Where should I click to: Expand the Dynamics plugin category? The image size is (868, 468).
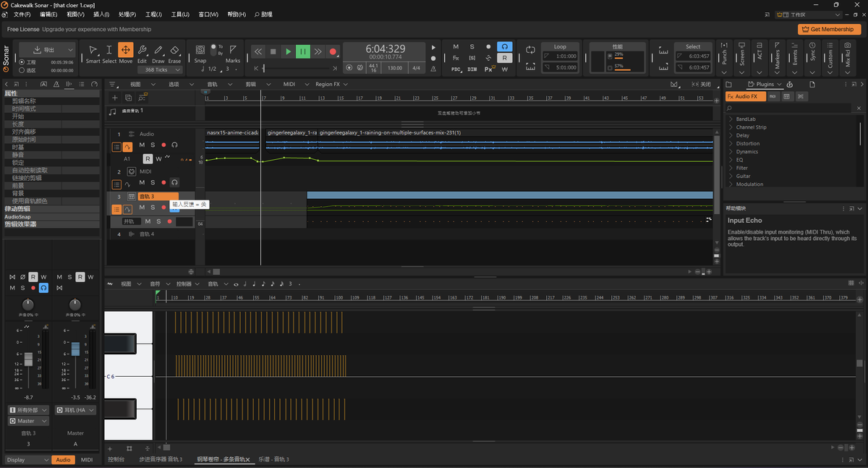746,152
